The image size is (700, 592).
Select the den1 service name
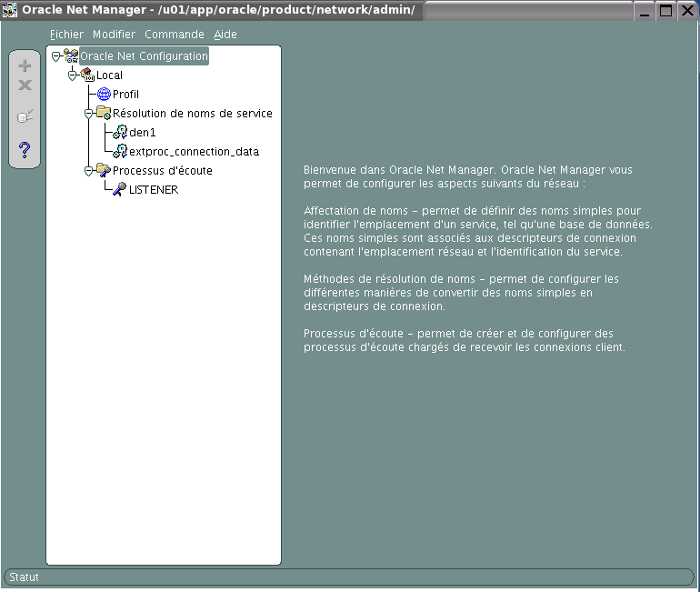143,133
